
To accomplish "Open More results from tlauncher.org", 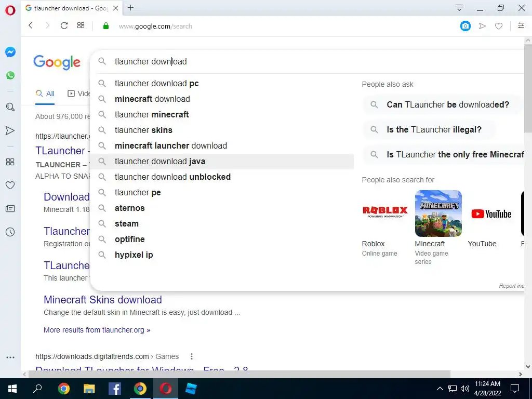I will (97, 330).
